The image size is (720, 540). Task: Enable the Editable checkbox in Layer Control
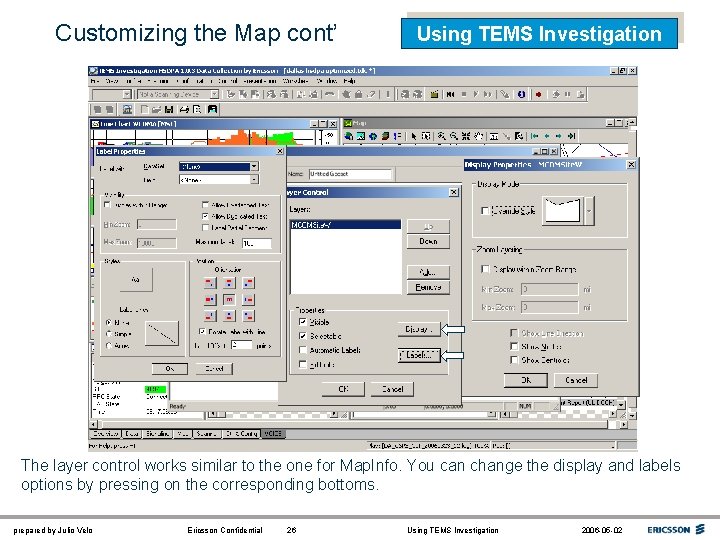click(303, 364)
